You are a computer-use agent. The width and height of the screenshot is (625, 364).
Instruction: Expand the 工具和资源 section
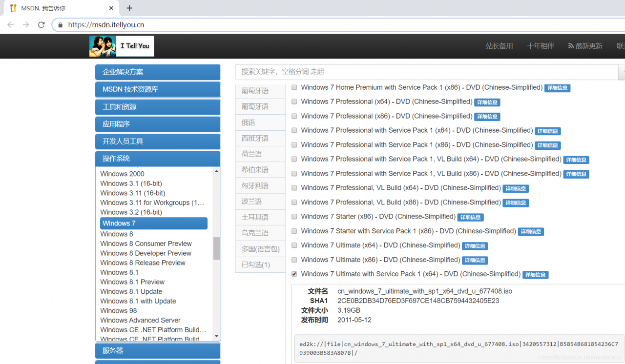[158, 107]
